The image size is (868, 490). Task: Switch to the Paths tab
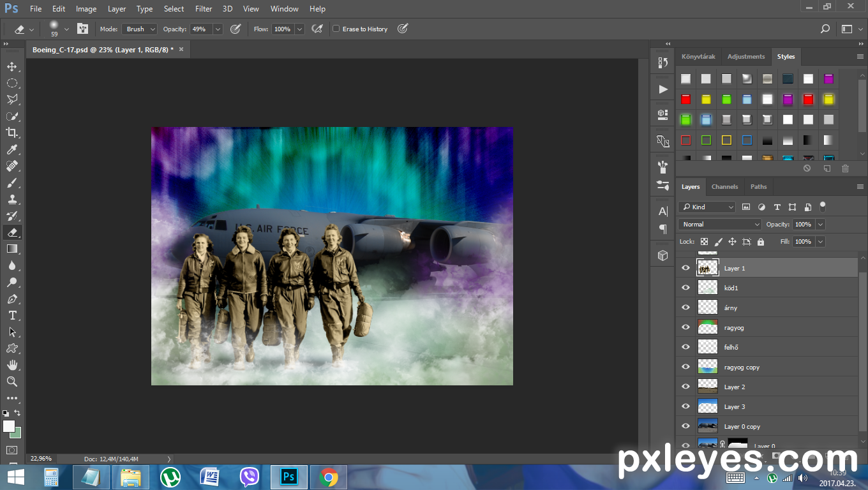tap(759, 187)
